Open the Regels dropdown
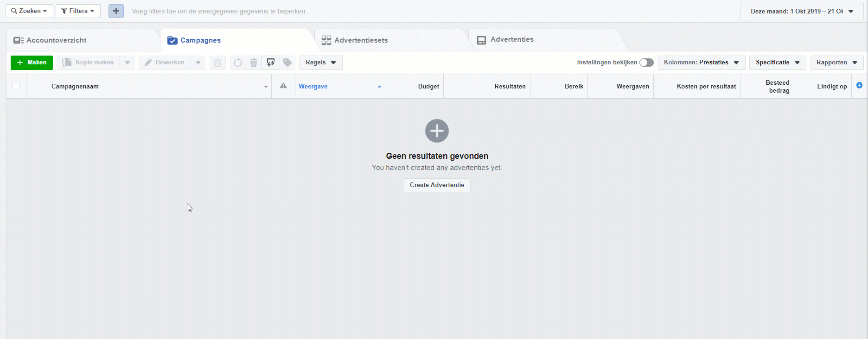 pyautogui.click(x=321, y=63)
